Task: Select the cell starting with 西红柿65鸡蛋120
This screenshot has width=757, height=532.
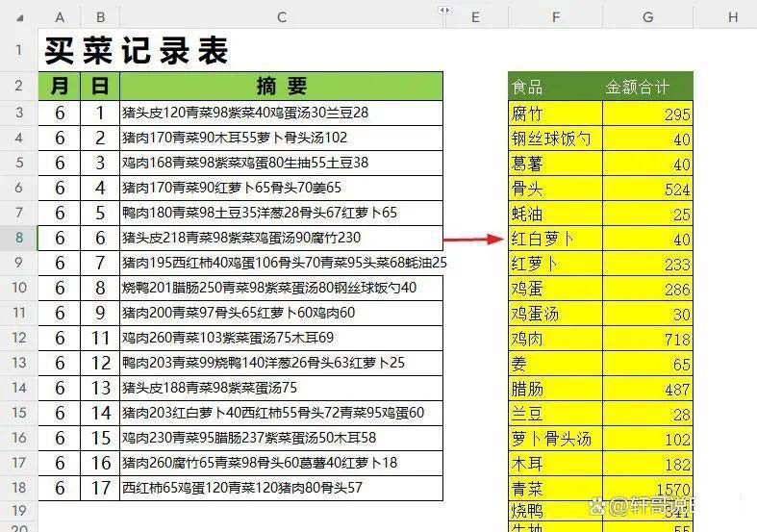Action: 281,488
